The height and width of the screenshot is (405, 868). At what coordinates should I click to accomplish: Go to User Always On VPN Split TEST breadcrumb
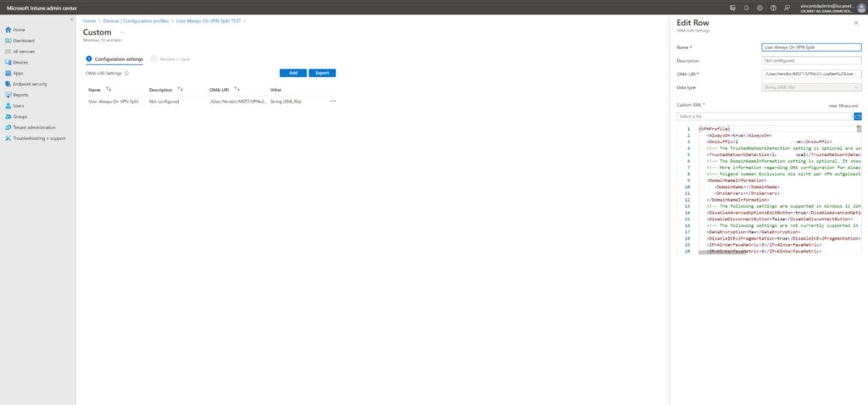[x=209, y=21]
